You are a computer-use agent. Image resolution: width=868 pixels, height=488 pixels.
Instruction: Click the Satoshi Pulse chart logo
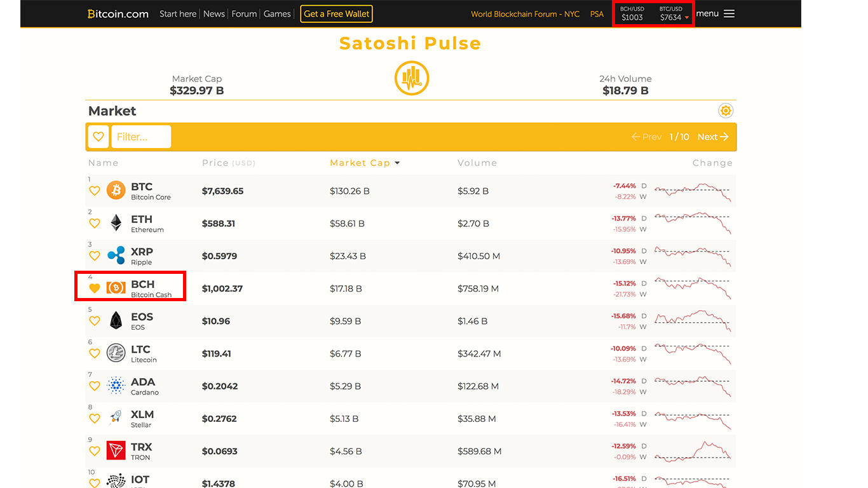412,79
